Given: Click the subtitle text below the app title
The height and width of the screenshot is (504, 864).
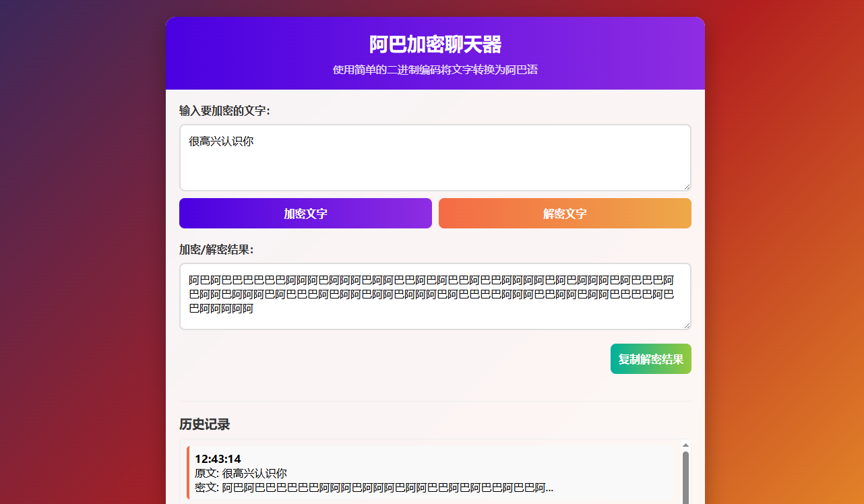Looking at the screenshot, I should pos(435,70).
